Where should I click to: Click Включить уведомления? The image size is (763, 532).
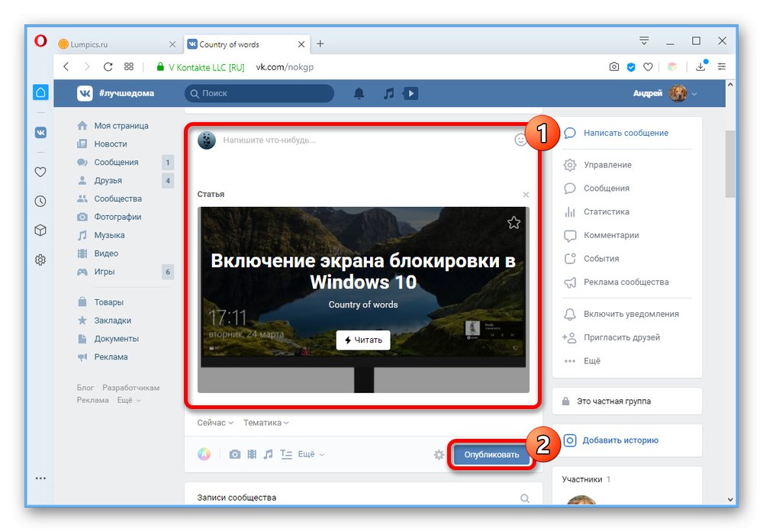click(631, 314)
